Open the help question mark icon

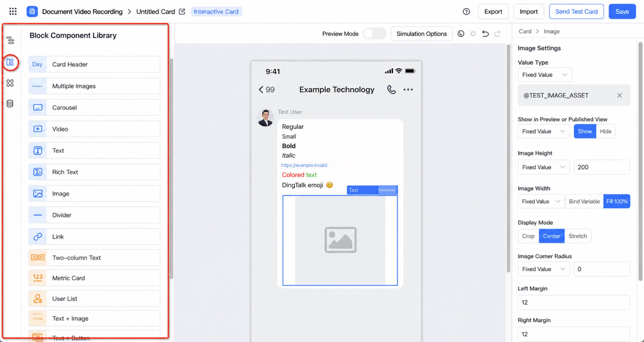coord(466,11)
